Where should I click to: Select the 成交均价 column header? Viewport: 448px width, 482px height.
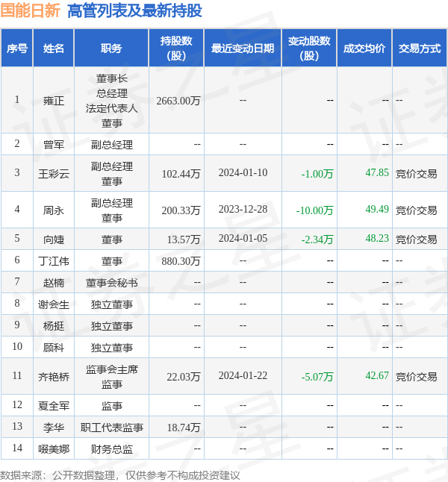(x=364, y=48)
